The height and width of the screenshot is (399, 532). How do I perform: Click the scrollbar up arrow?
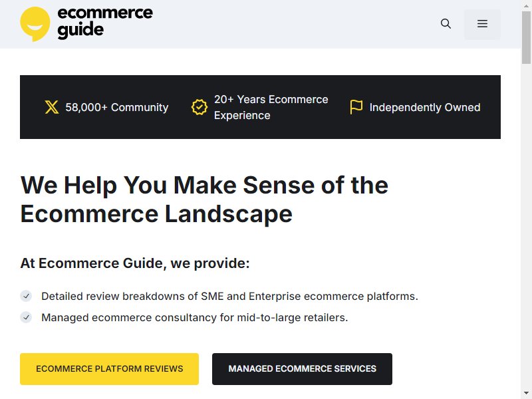click(x=526, y=5)
